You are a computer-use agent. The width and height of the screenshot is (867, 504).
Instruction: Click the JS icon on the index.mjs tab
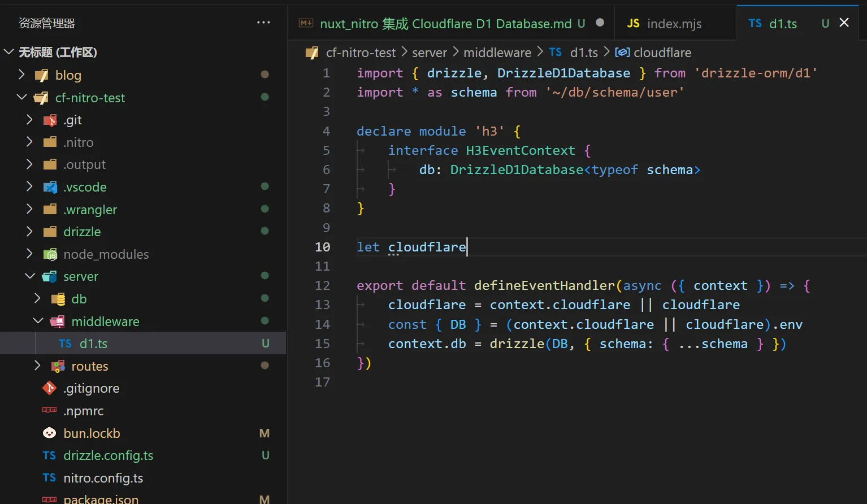[633, 24]
